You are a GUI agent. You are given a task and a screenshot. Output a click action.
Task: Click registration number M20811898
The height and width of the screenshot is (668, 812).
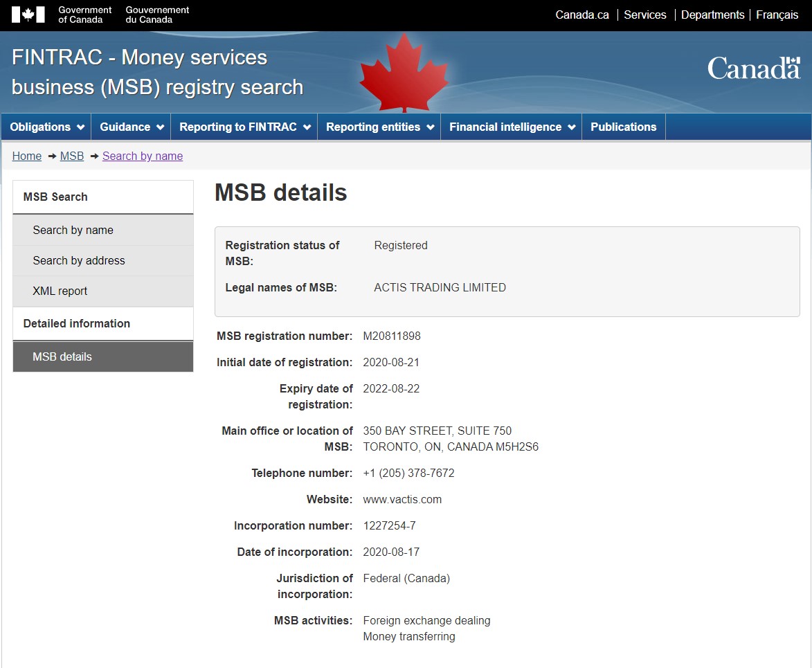[392, 336]
